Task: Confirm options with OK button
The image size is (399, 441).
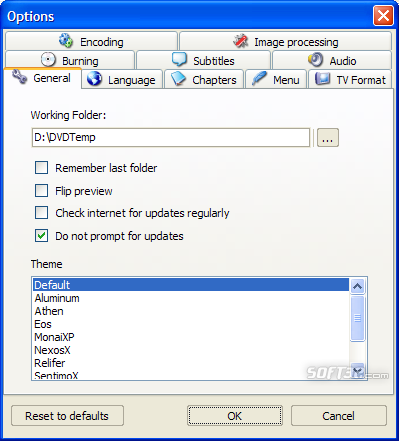Action: (x=235, y=416)
